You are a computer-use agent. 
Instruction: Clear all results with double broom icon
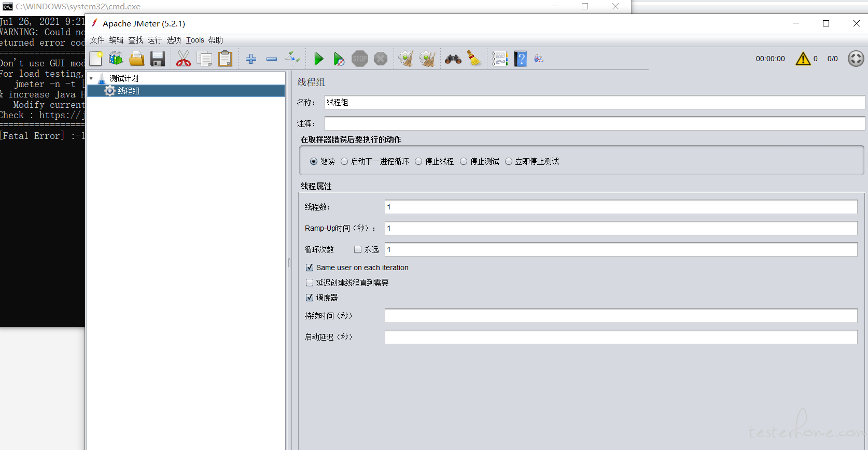point(427,59)
